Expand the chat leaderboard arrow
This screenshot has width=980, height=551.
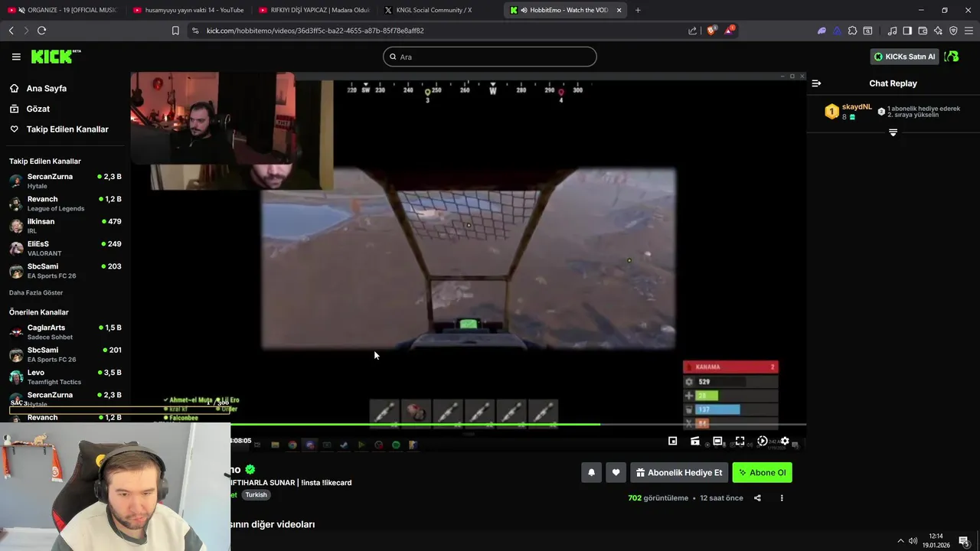[893, 133]
